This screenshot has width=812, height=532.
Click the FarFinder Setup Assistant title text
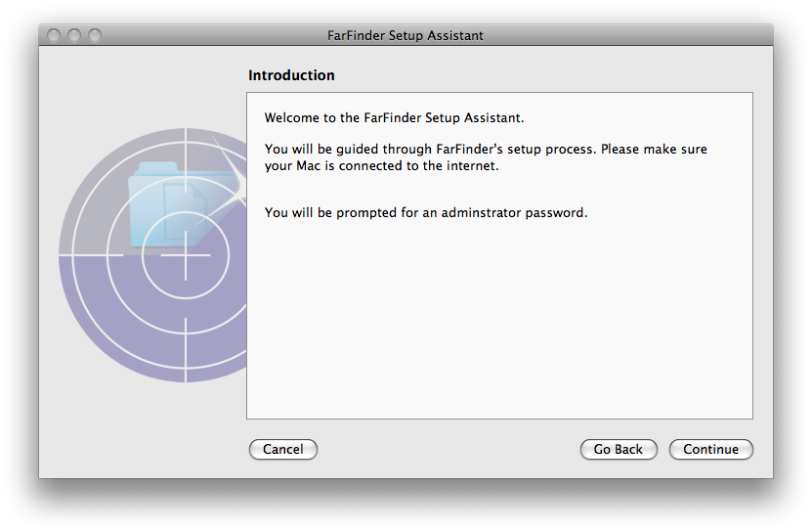[x=405, y=35]
